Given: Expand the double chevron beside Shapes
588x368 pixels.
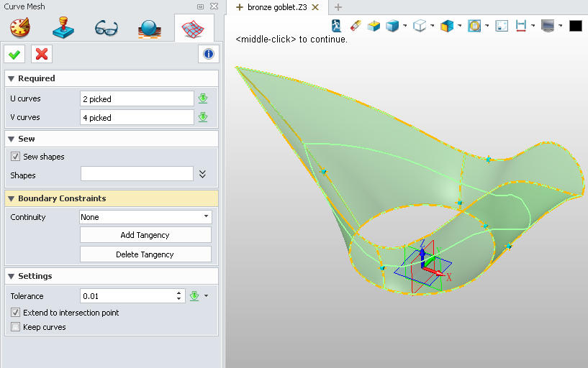Looking at the screenshot, I should (202, 174).
